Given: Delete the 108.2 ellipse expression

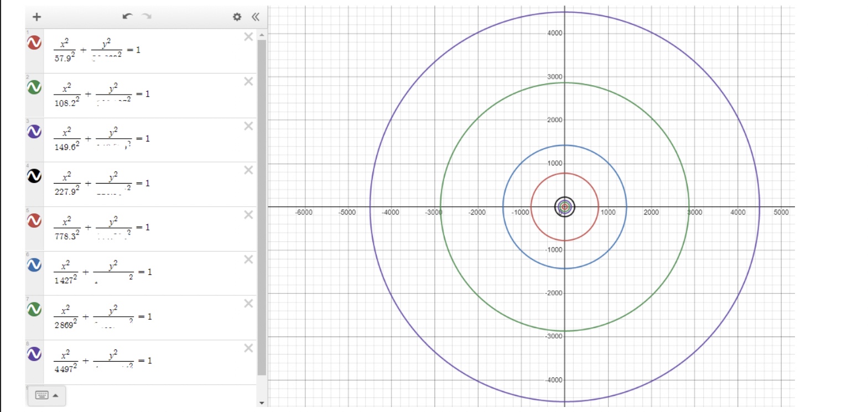Looking at the screenshot, I should 248,81.
